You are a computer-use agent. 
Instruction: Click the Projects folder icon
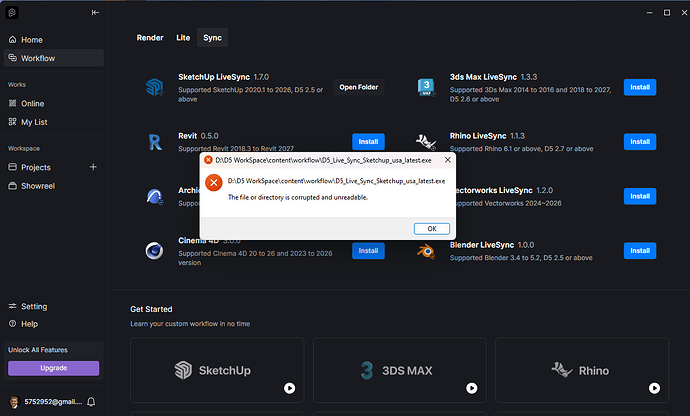point(12,167)
